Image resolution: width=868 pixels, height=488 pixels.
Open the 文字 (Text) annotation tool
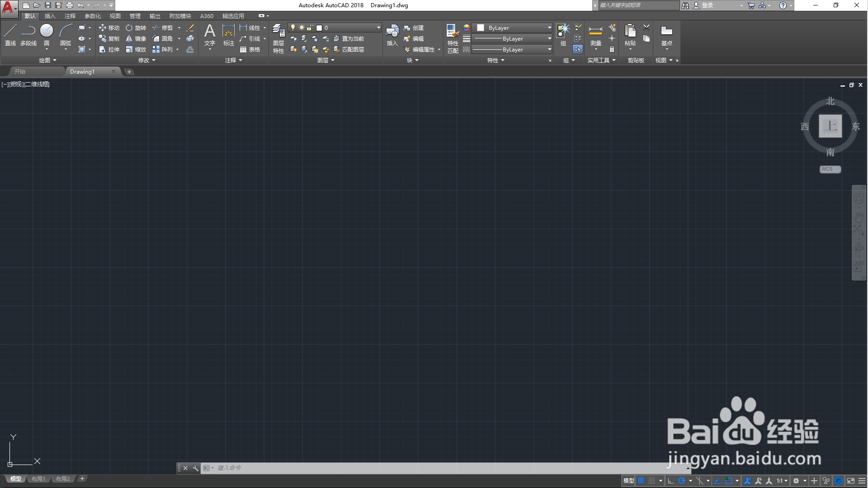(x=210, y=35)
